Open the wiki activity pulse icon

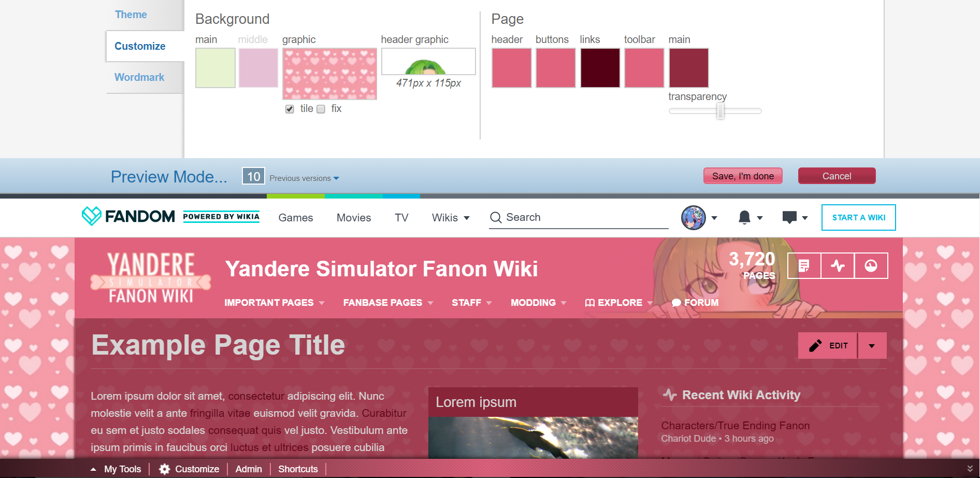[838, 265]
